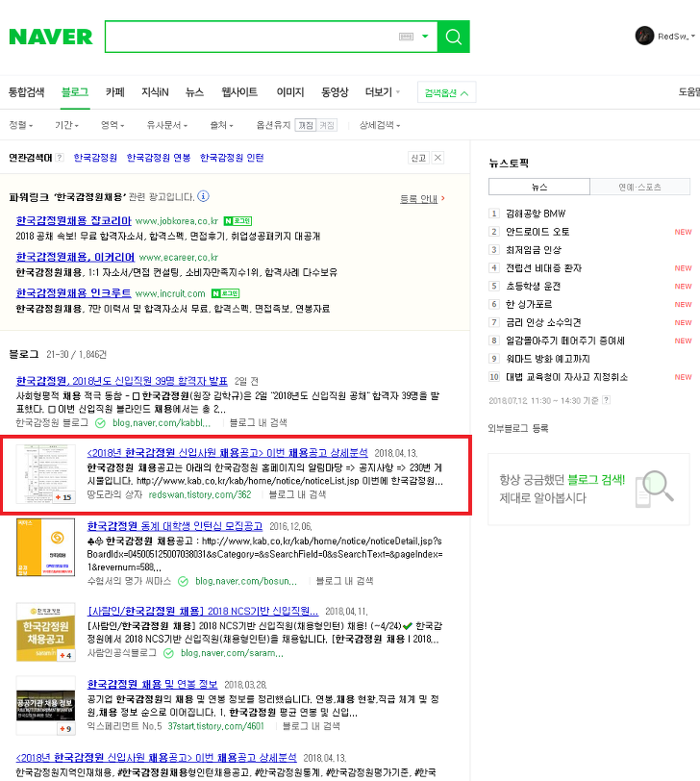Screen dimensions: 700x781
Task: Turn 옵션유지 to 꺼짐
Action: (306, 125)
